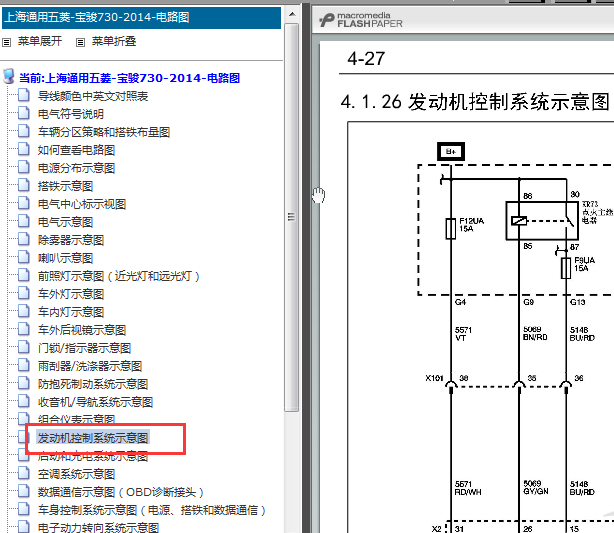Open 如何查看电路图
The height and width of the screenshot is (533, 614).
tap(76, 150)
